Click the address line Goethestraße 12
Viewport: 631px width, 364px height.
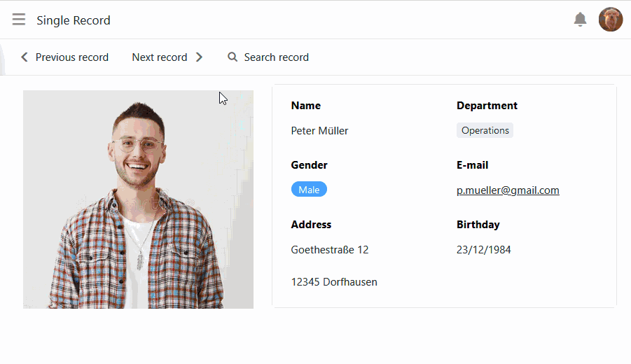pyautogui.click(x=329, y=250)
